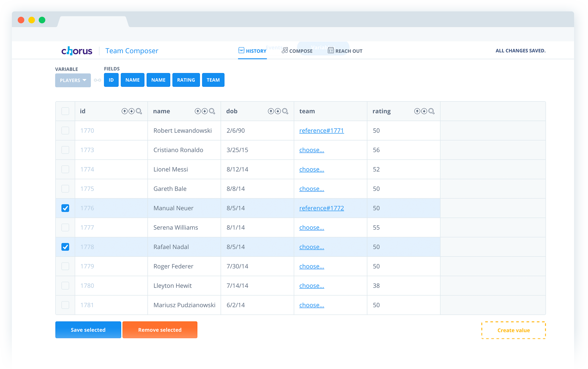Click search icon in name column
Viewport: 588px width, 369px height.
tap(212, 111)
